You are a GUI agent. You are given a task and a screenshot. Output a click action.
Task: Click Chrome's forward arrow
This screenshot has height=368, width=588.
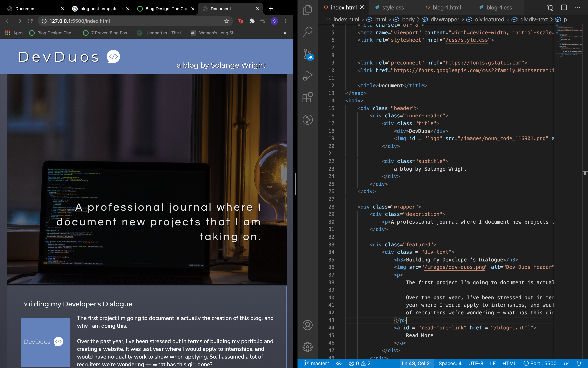(x=19, y=21)
